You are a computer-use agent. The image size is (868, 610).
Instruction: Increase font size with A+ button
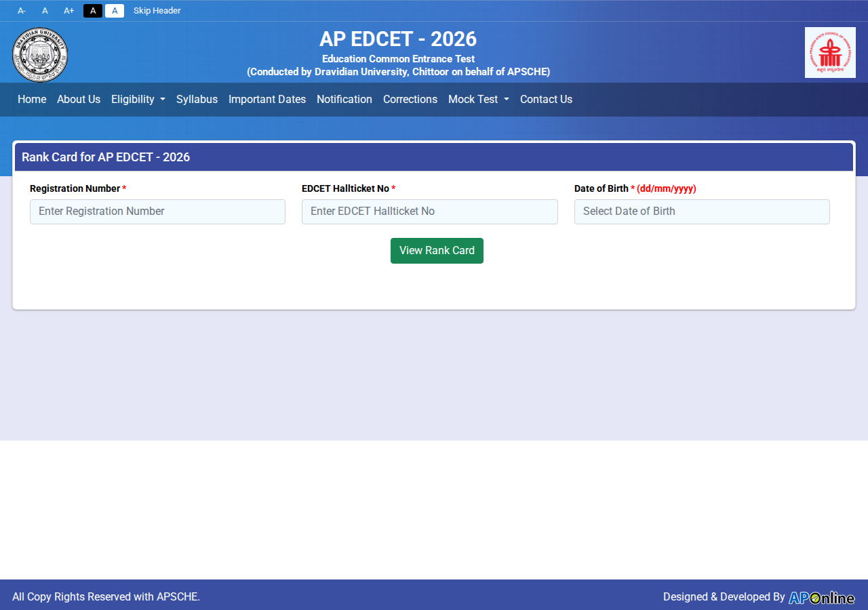68,11
